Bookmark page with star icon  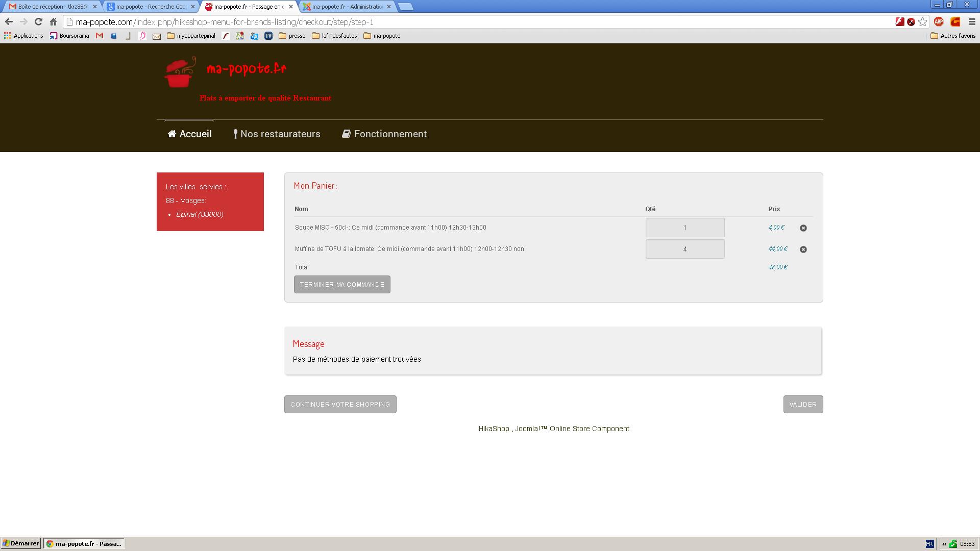922,22
